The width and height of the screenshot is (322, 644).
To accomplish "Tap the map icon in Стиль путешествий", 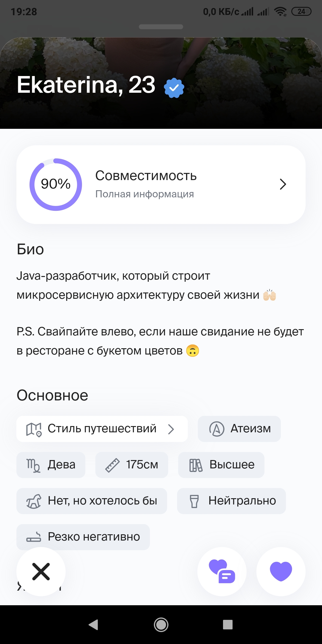I will 34,429.
